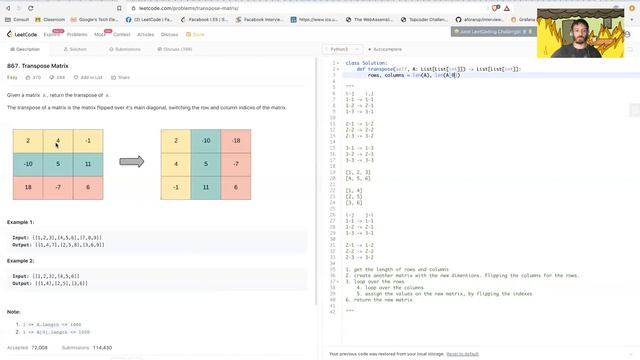Switch to the Solution tab
Image resolution: width=640 pixels, height=360 pixels.
tap(75, 49)
